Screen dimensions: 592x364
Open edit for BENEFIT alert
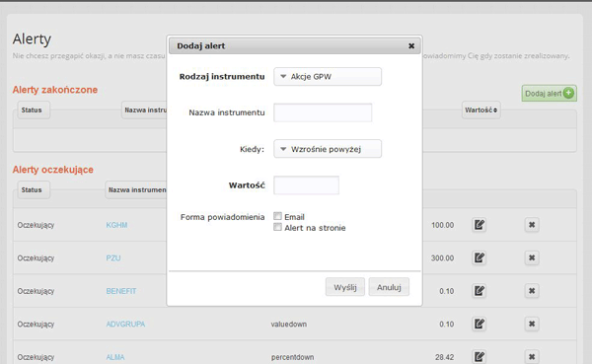click(x=480, y=291)
